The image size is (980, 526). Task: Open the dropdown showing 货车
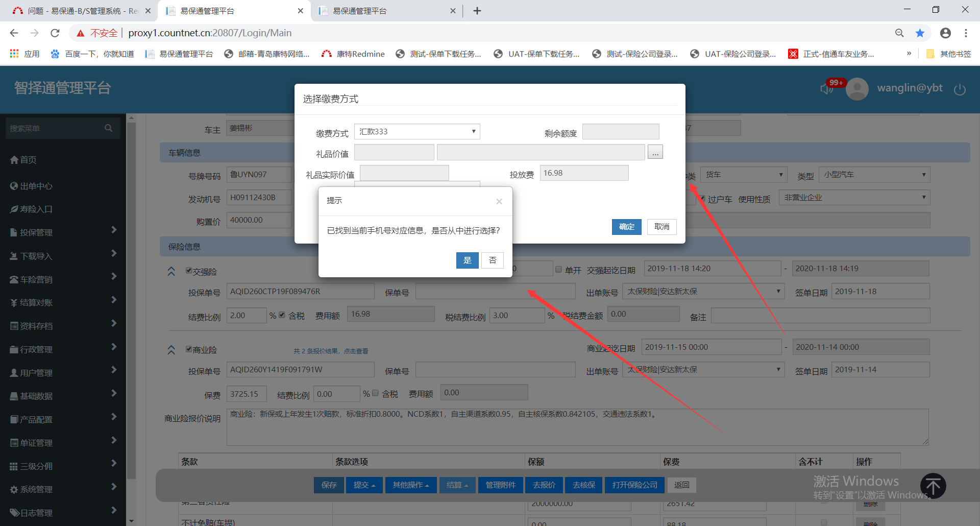744,175
